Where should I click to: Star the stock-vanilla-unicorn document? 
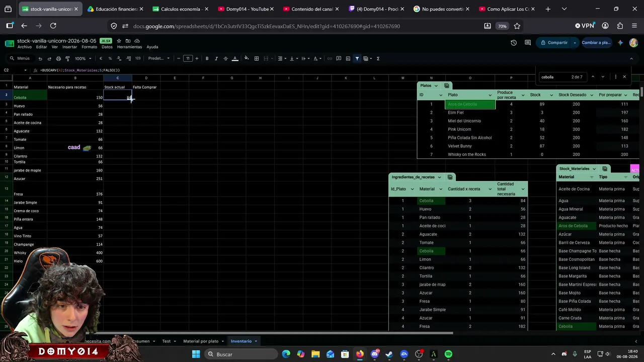click(x=119, y=41)
